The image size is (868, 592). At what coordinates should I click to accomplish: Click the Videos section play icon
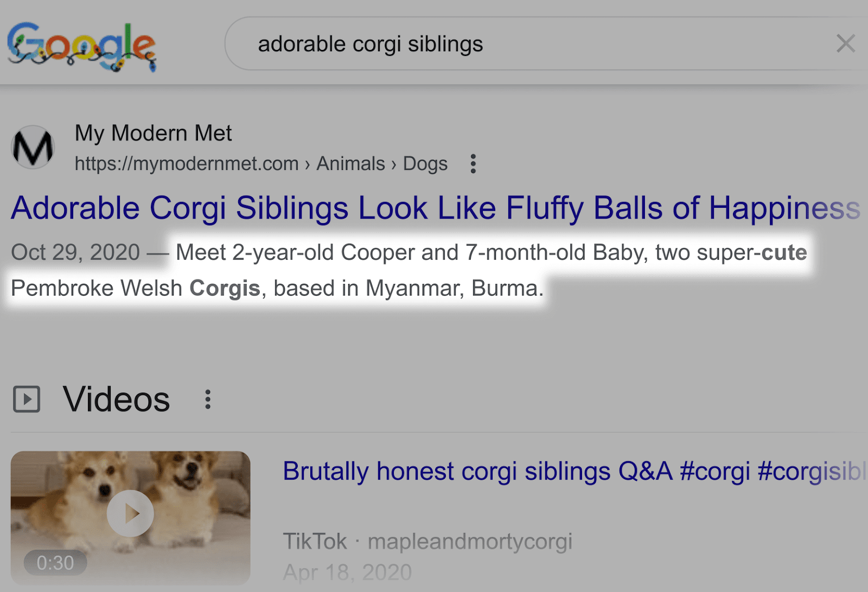(26, 399)
